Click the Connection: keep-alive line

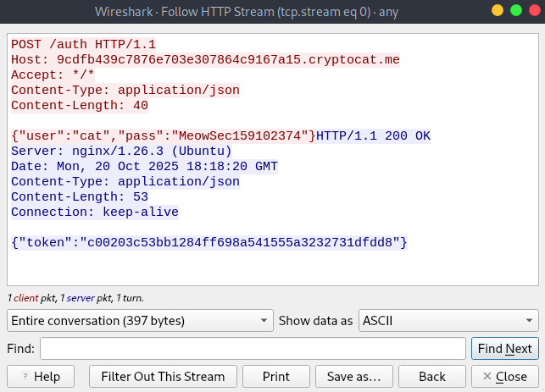pos(95,213)
